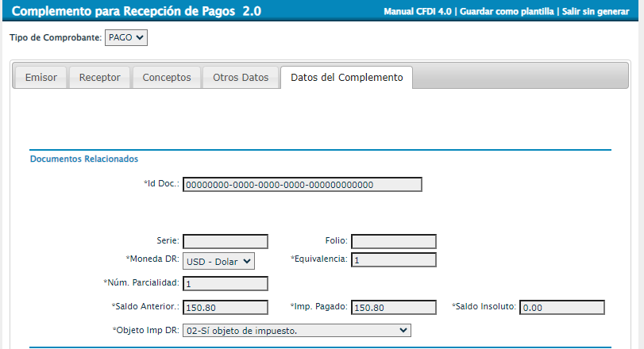The height and width of the screenshot is (349, 644).
Task: Open the Conceptos tab
Action: 167,78
